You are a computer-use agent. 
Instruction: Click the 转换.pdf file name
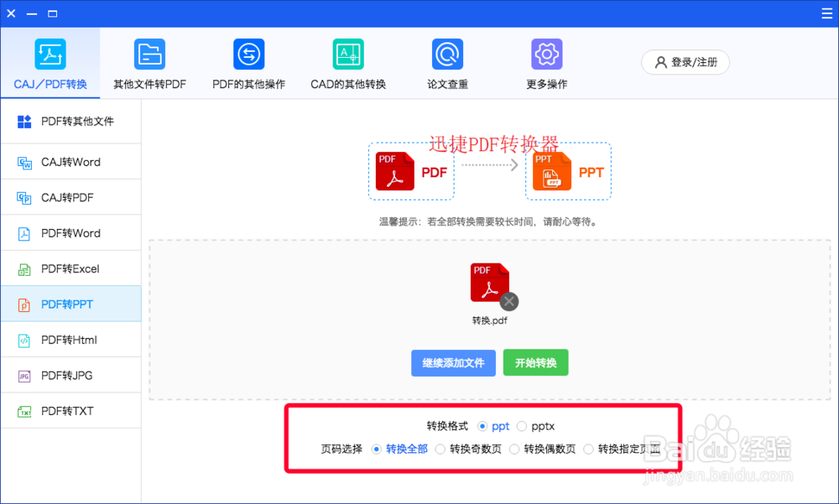click(490, 320)
